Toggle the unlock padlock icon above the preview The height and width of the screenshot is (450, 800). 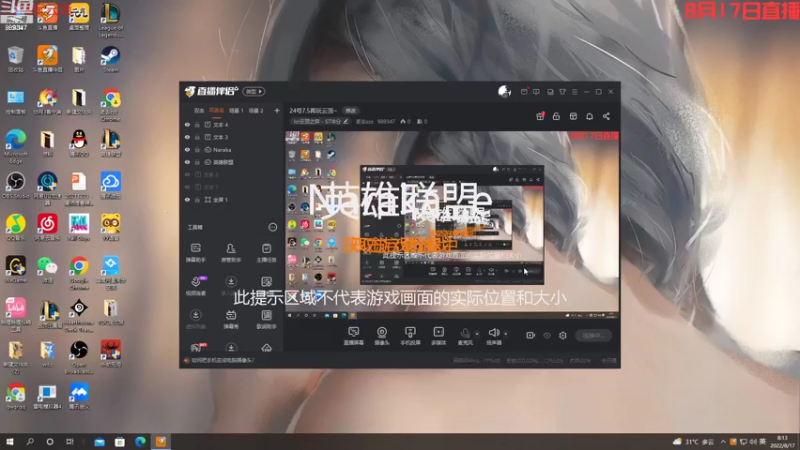pos(556,116)
